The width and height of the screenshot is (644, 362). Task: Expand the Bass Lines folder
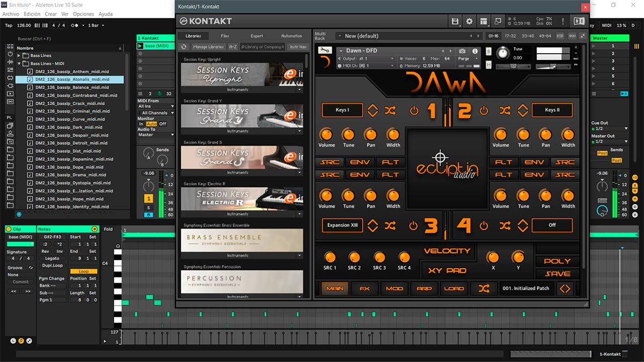click(x=19, y=56)
